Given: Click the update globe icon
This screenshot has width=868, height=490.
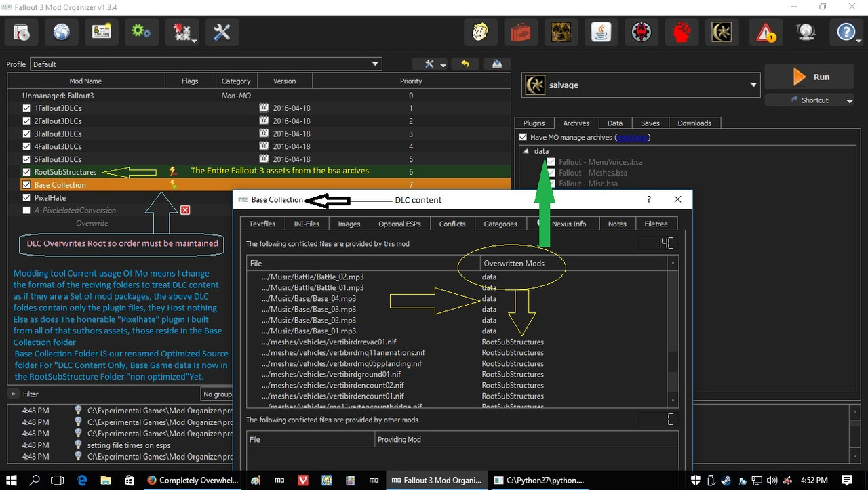Looking at the screenshot, I should pyautogui.click(x=806, y=32).
